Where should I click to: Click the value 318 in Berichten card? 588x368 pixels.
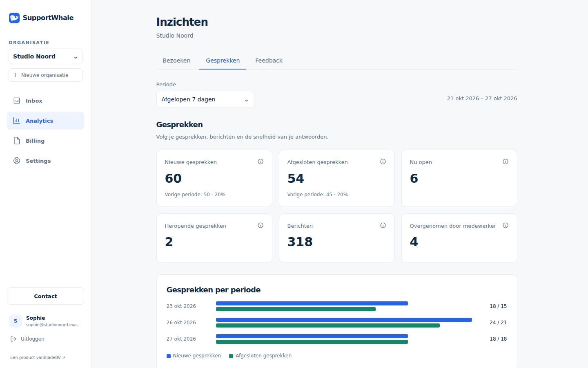(x=300, y=242)
